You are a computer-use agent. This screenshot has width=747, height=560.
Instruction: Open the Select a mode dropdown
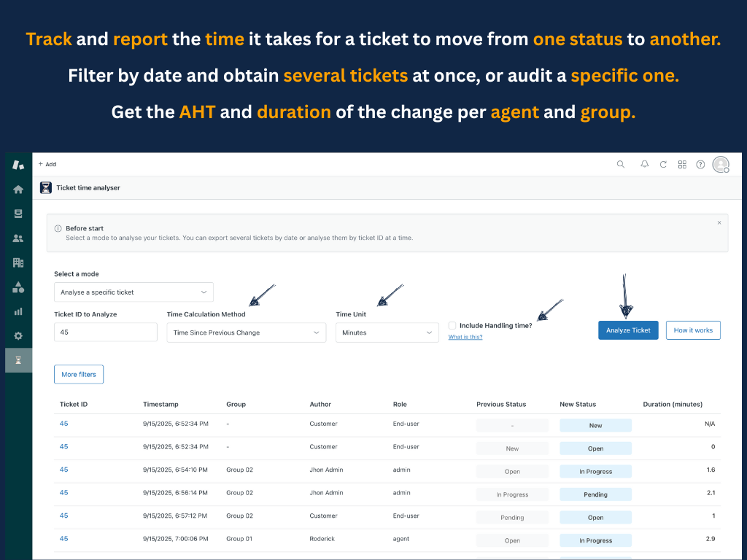pyautogui.click(x=133, y=292)
